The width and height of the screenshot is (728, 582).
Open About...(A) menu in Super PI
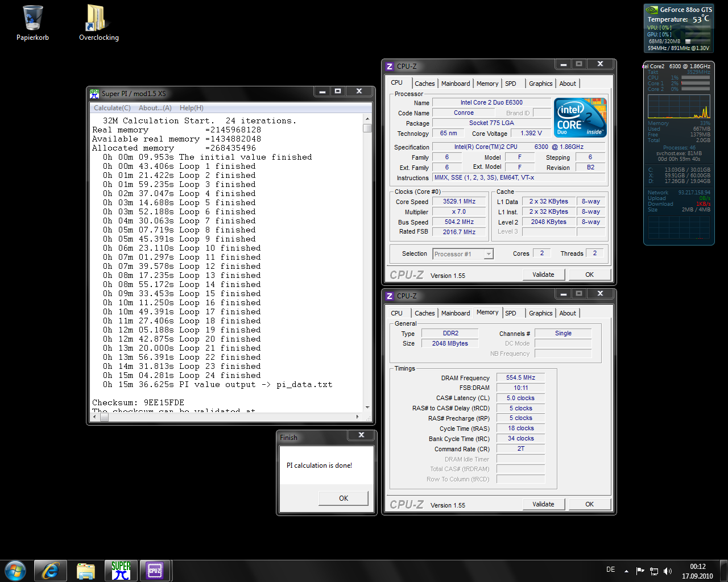(155, 108)
